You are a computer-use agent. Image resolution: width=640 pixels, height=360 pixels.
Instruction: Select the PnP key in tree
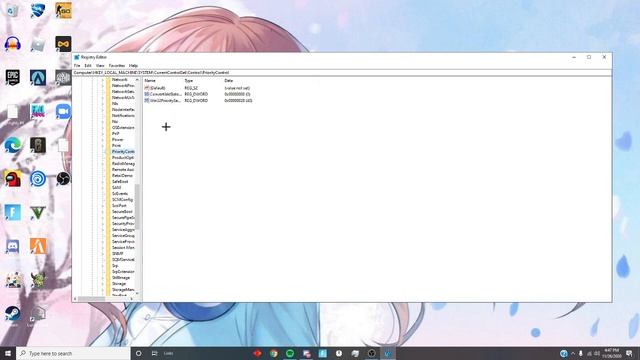pyautogui.click(x=116, y=133)
